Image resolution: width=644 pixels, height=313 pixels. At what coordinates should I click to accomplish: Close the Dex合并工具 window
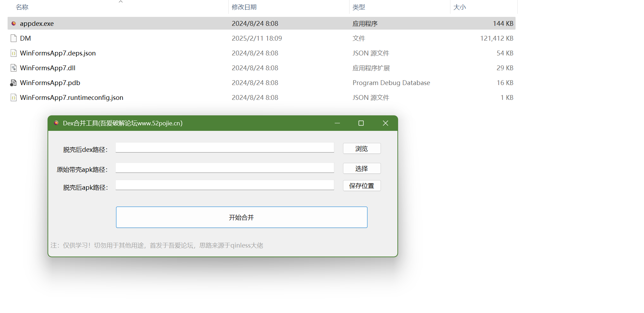tap(385, 123)
